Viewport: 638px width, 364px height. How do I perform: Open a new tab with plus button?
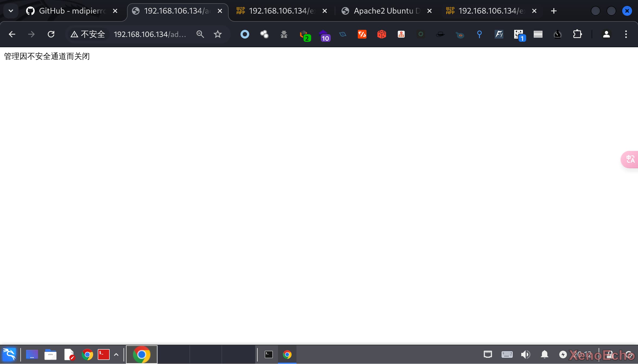tap(554, 11)
